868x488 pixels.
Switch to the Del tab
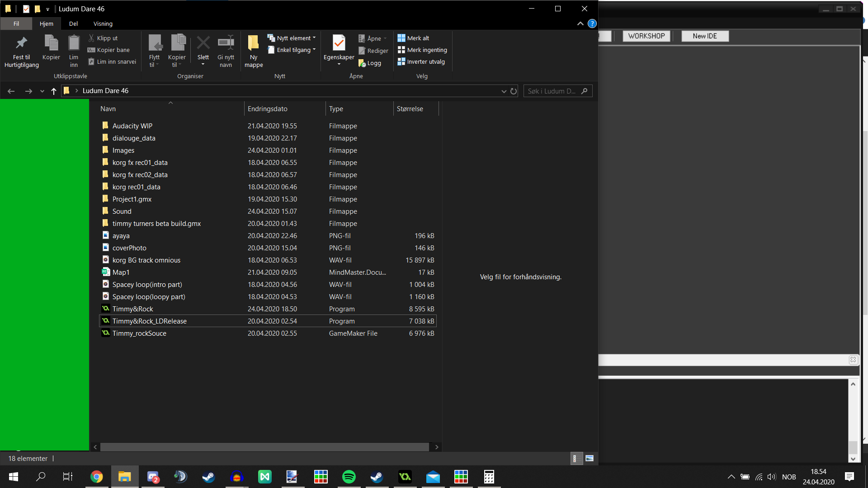[x=73, y=23]
